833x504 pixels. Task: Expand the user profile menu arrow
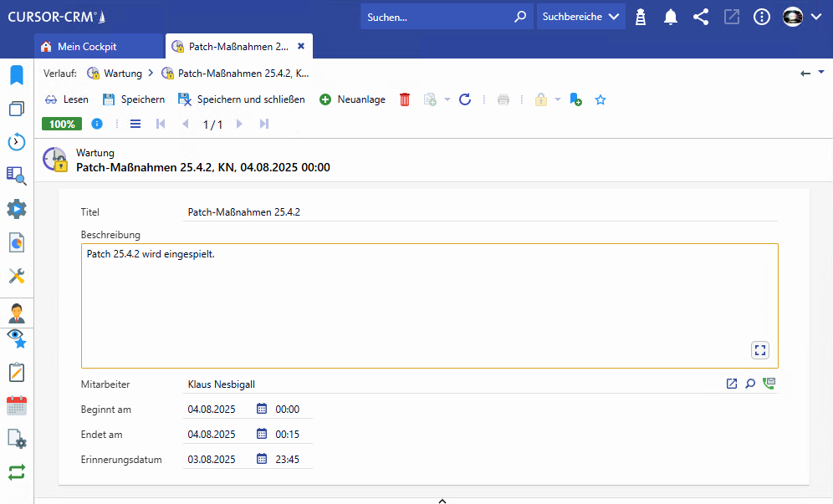817,17
